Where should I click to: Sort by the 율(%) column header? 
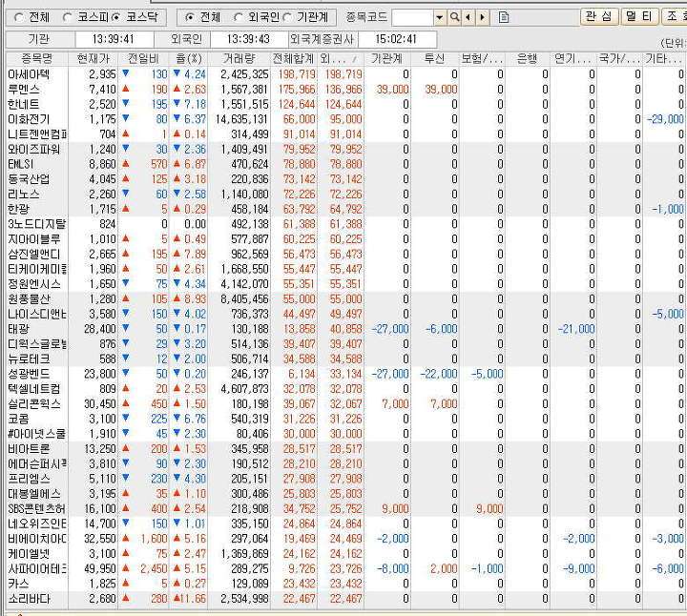(x=188, y=59)
